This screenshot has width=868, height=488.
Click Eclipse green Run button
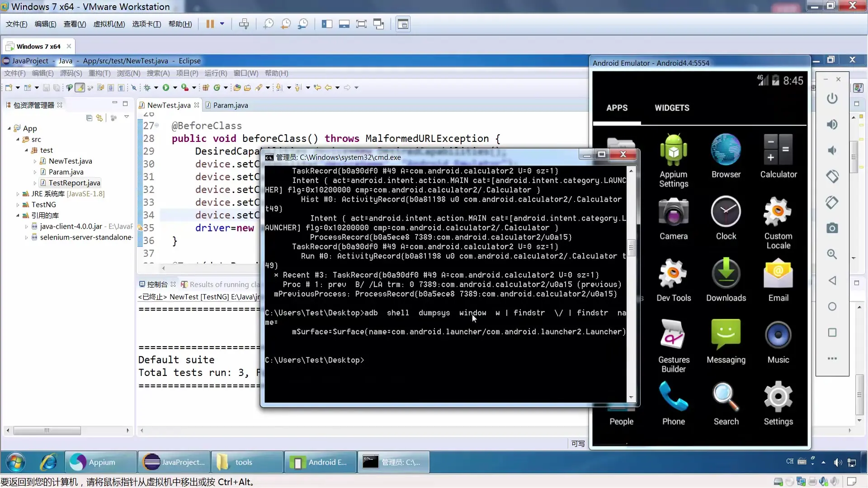pyautogui.click(x=166, y=88)
